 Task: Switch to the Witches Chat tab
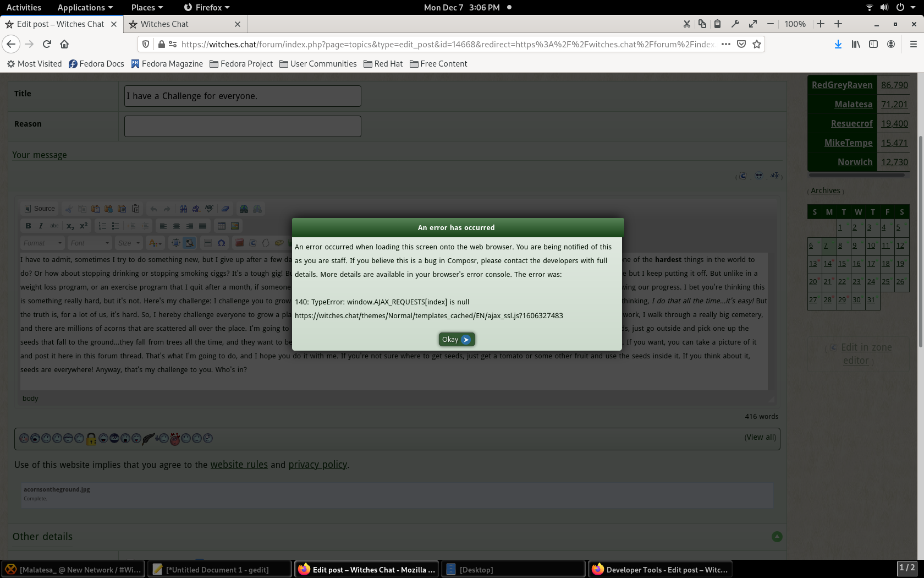point(184,24)
